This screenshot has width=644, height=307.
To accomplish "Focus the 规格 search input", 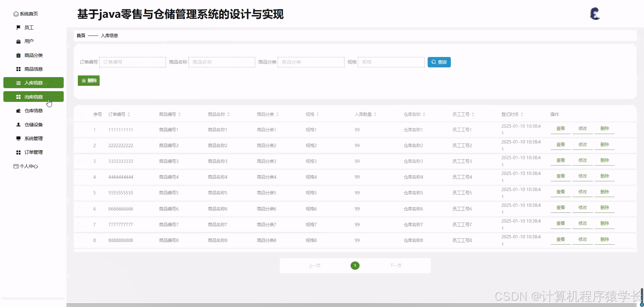I will pyautogui.click(x=391, y=62).
